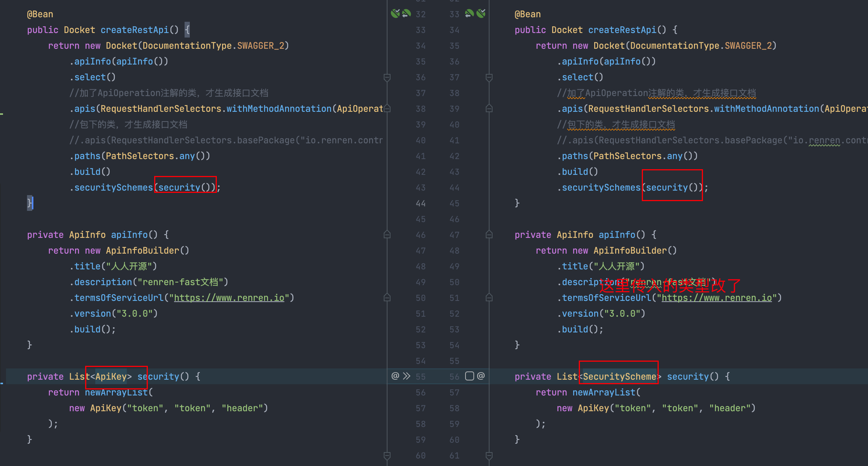The height and width of the screenshot is (466, 868).
Task: Click right pane Spring bean checkmark gutter icon
Action: point(481,14)
